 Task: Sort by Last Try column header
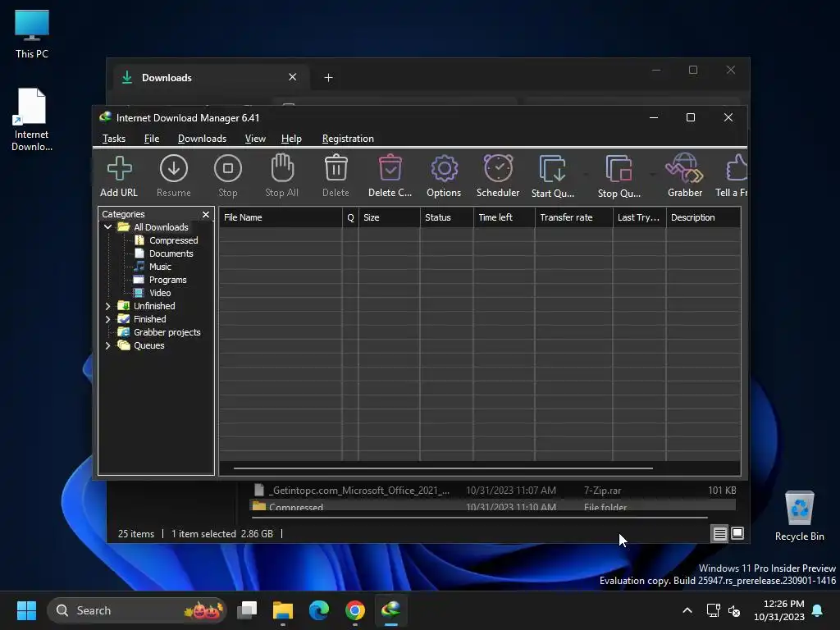[x=640, y=217]
